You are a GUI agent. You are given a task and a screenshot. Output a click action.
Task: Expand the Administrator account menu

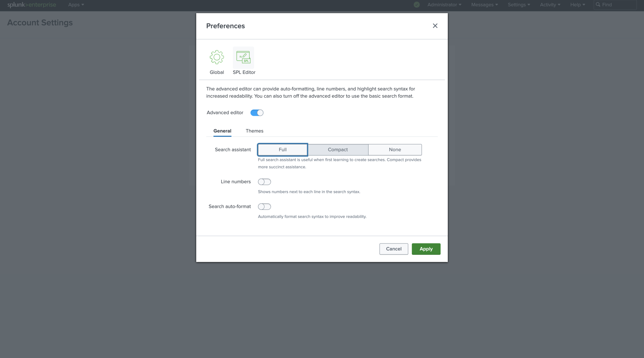click(x=443, y=5)
